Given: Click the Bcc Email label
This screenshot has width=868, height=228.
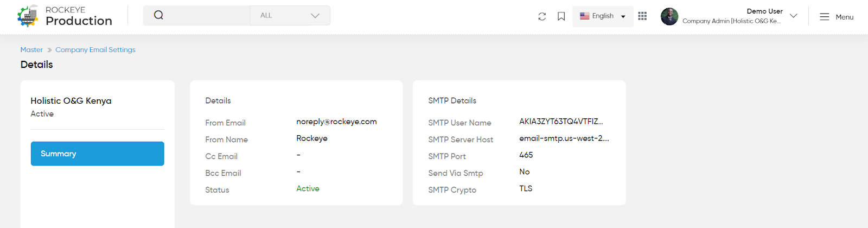Looking at the screenshot, I should pos(223,173).
